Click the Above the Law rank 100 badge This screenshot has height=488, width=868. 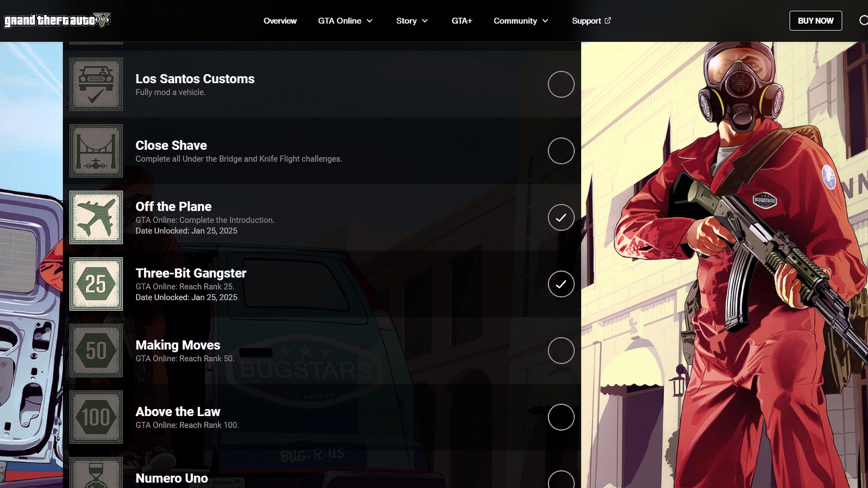click(x=96, y=417)
